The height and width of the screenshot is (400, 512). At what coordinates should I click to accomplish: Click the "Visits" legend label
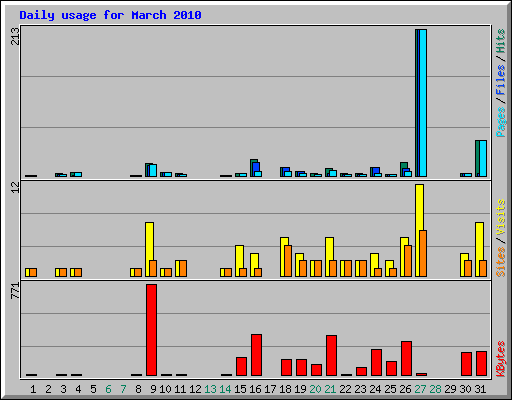pos(500,218)
